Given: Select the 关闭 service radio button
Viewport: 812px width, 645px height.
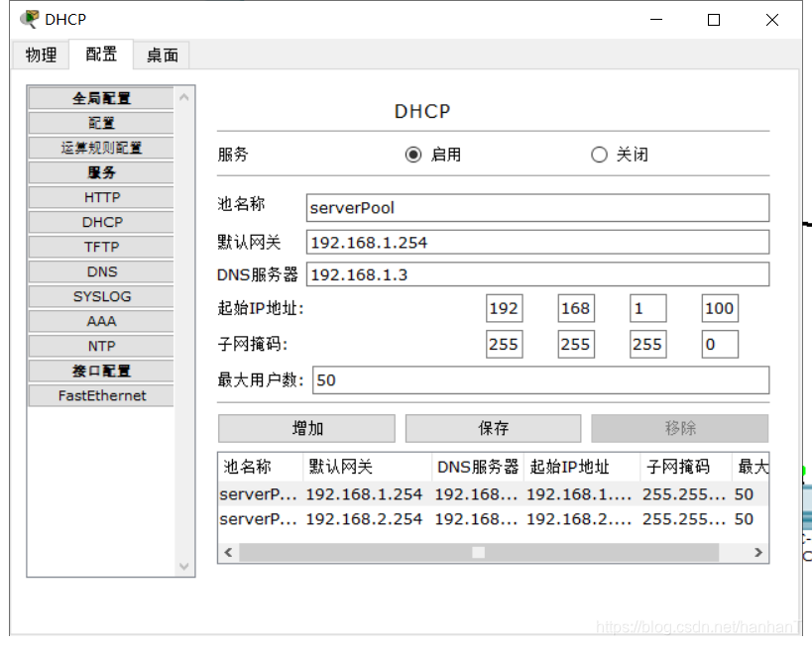Looking at the screenshot, I should (599, 155).
